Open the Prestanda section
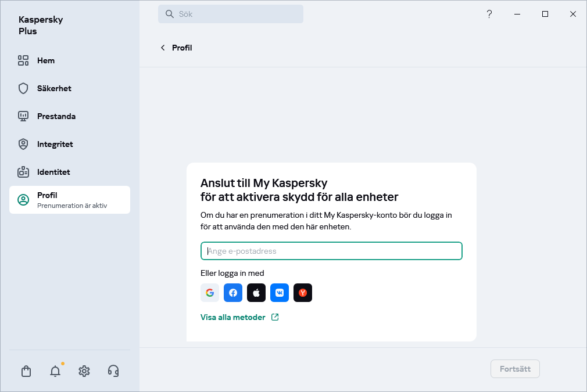 coord(56,116)
